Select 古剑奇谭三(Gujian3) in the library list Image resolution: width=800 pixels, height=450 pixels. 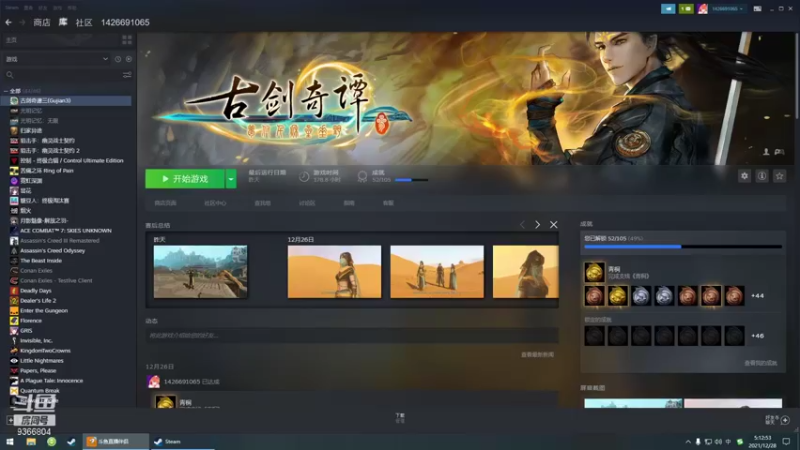point(66,101)
